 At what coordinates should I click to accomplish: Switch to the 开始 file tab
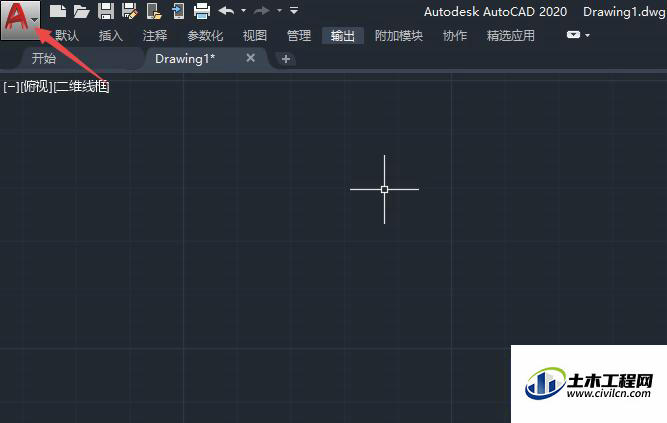coord(44,58)
